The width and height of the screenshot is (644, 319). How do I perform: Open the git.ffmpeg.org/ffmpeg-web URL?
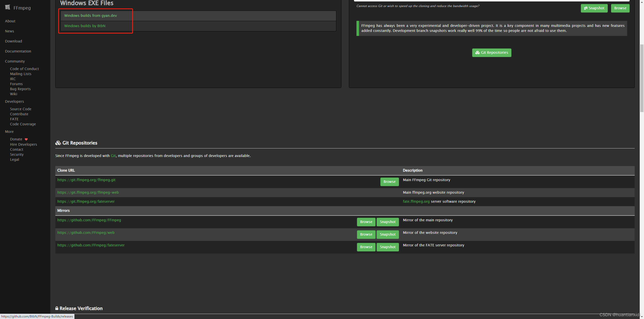[88, 192]
